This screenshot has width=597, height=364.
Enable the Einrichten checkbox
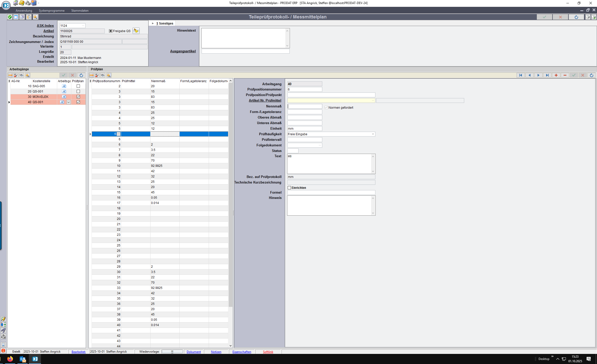point(289,188)
